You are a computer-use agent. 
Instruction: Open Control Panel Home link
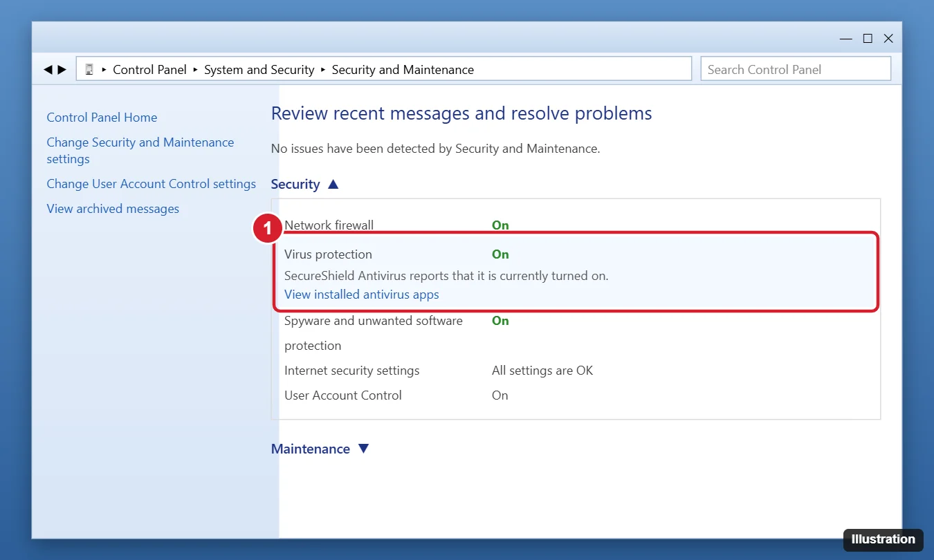tap(102, 118)
